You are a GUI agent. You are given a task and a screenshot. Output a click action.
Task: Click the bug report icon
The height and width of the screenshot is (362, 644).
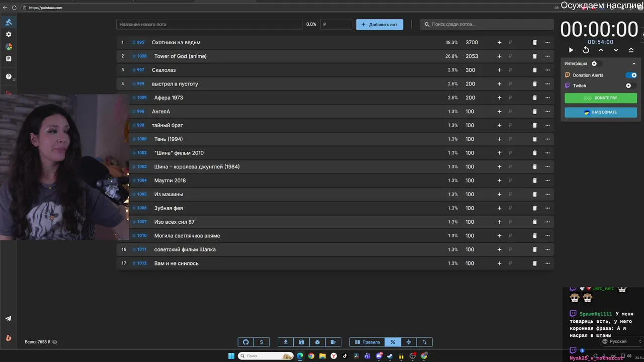click(317, 342)
